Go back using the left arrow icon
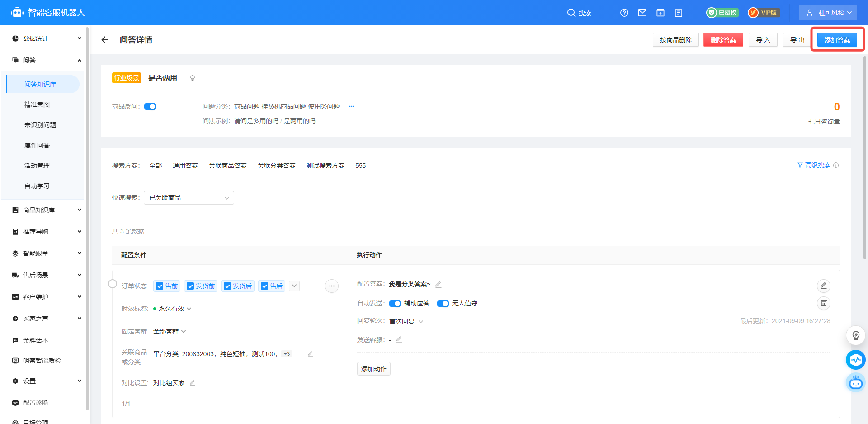 105,40
